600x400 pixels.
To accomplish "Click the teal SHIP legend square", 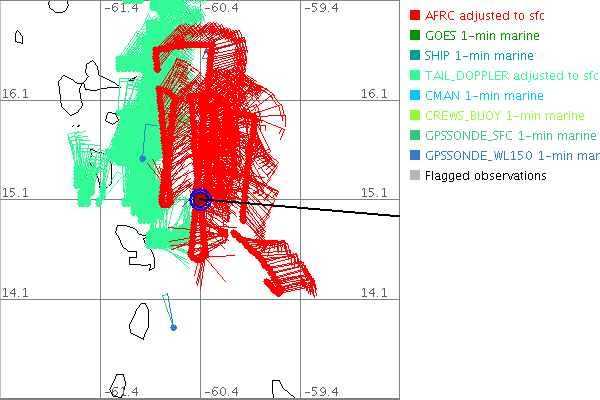I will [x=415, y=56].
